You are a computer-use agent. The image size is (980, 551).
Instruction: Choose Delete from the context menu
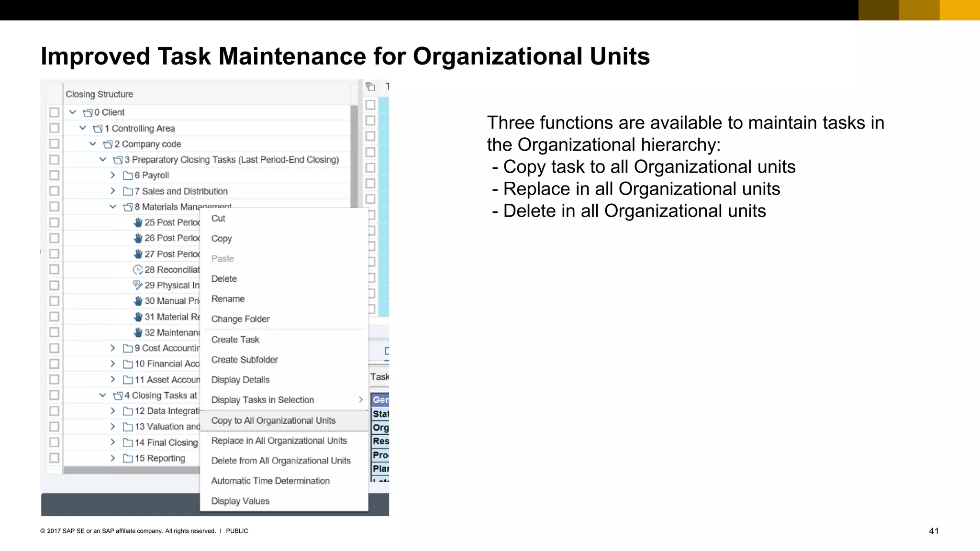224,279
